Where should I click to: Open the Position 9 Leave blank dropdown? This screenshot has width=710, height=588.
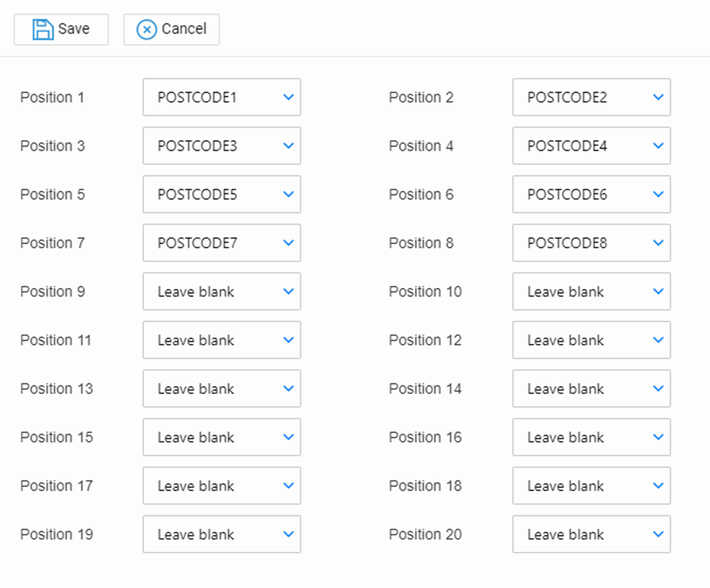point(221,291)
